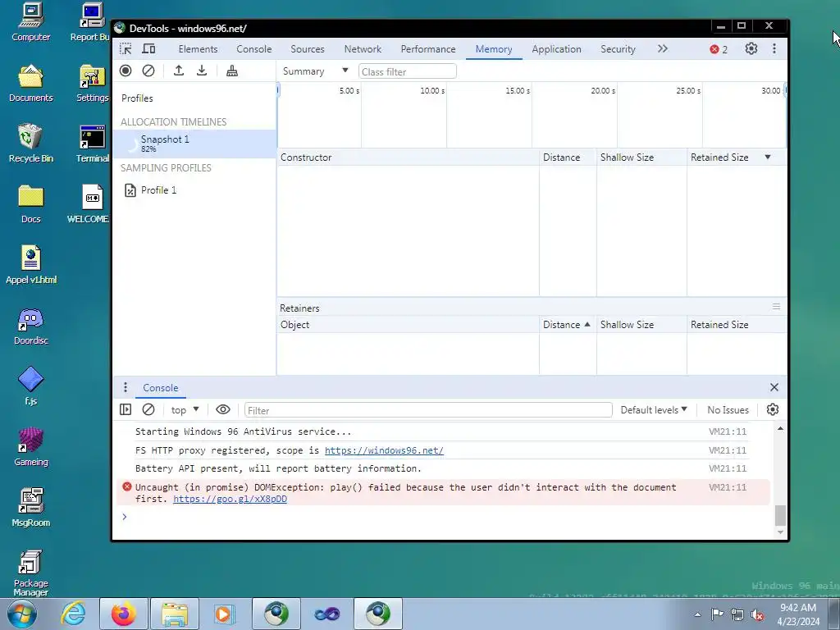
Task: Open Internet Explorer from taskbar
Action: (x=73, y=614)
